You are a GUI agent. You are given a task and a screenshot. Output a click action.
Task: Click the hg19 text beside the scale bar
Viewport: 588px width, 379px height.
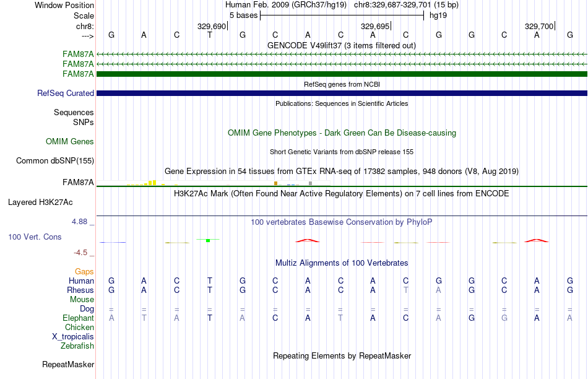click(438, 15)
